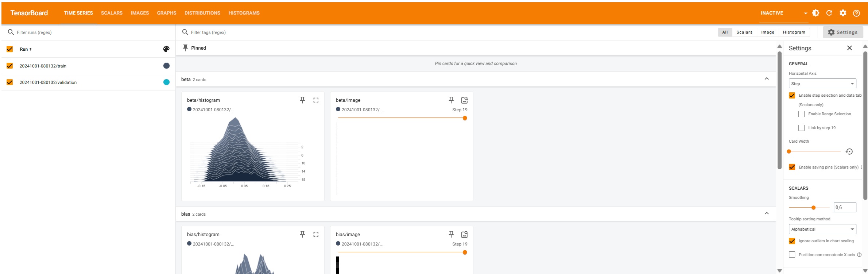Viewport: 868px width, 274px height.
Task: Reset card width to default
Action: (849, 151)
